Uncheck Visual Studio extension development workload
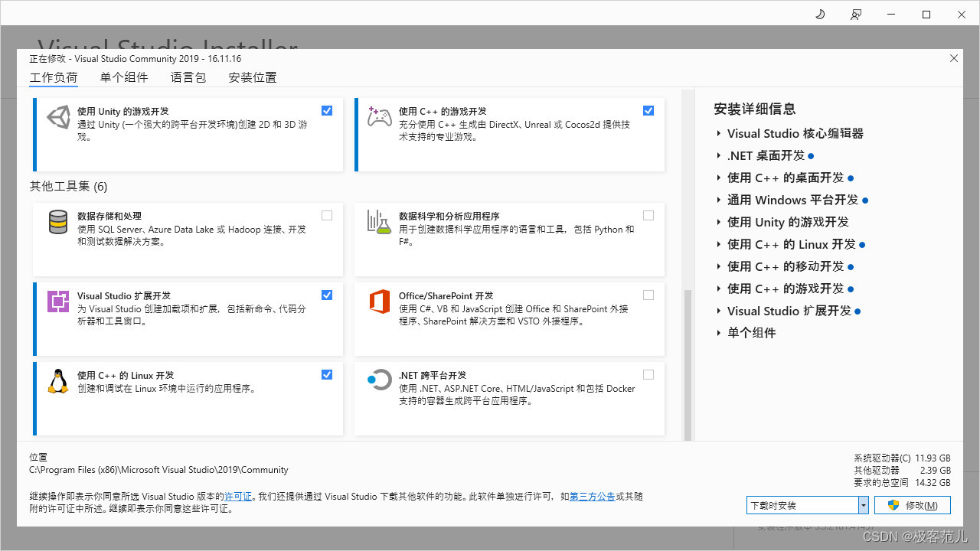This screenshot has width=980, height=551. 327,295
